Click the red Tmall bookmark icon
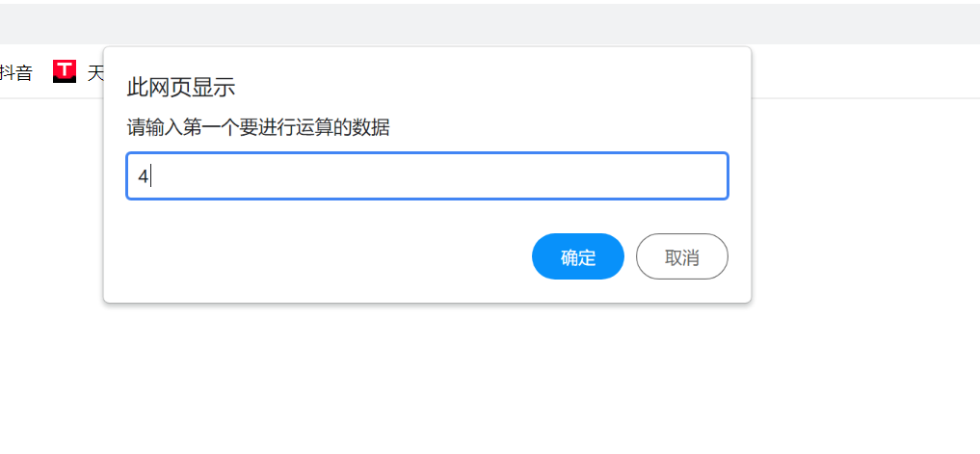 (x=65, y=70)
